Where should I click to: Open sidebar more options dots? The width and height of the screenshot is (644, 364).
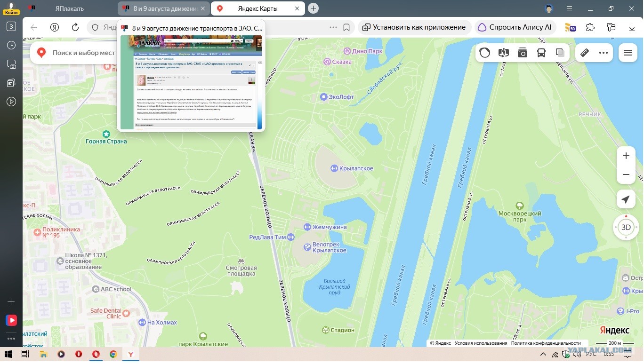[x=11, y=338]
